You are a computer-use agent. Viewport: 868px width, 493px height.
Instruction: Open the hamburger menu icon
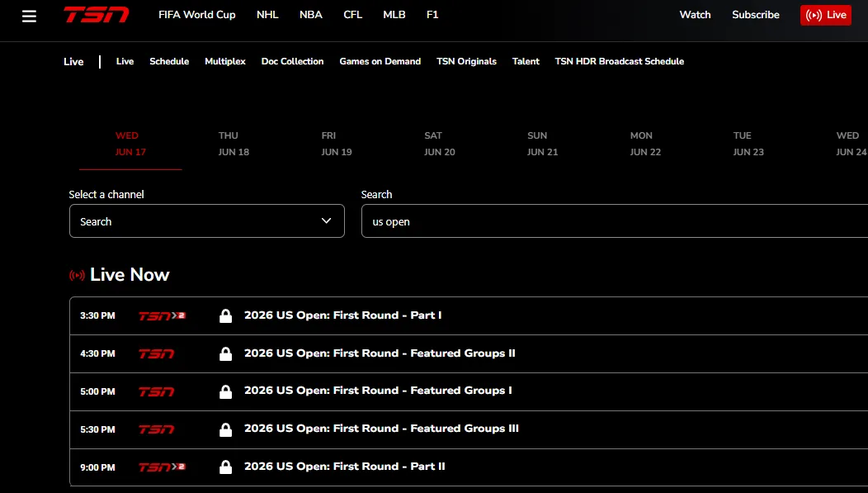click(x=30, y=16)
